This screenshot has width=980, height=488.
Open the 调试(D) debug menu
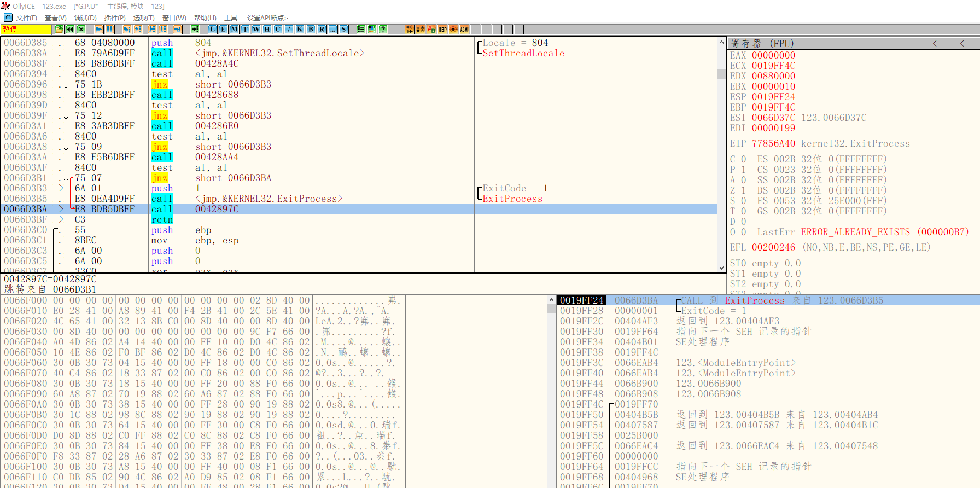pos(85,18)
